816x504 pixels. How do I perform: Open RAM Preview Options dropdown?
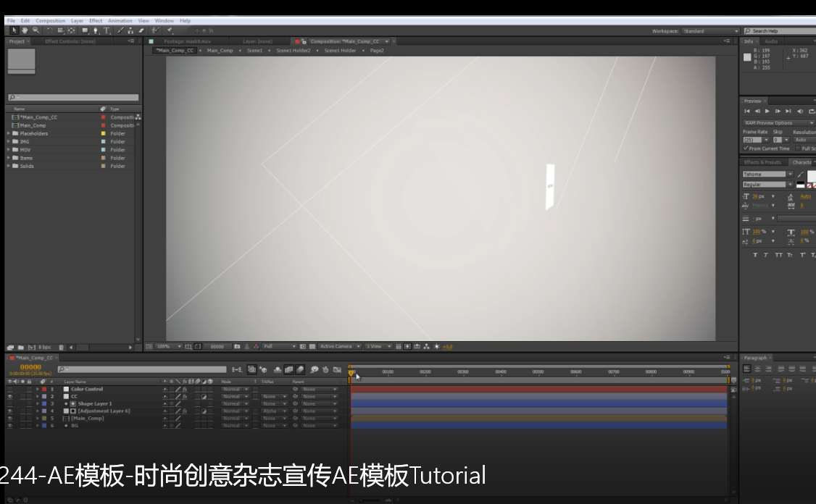coord(778,123)
